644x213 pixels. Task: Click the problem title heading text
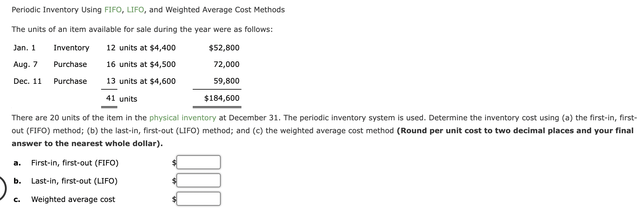tap(148, 9)
